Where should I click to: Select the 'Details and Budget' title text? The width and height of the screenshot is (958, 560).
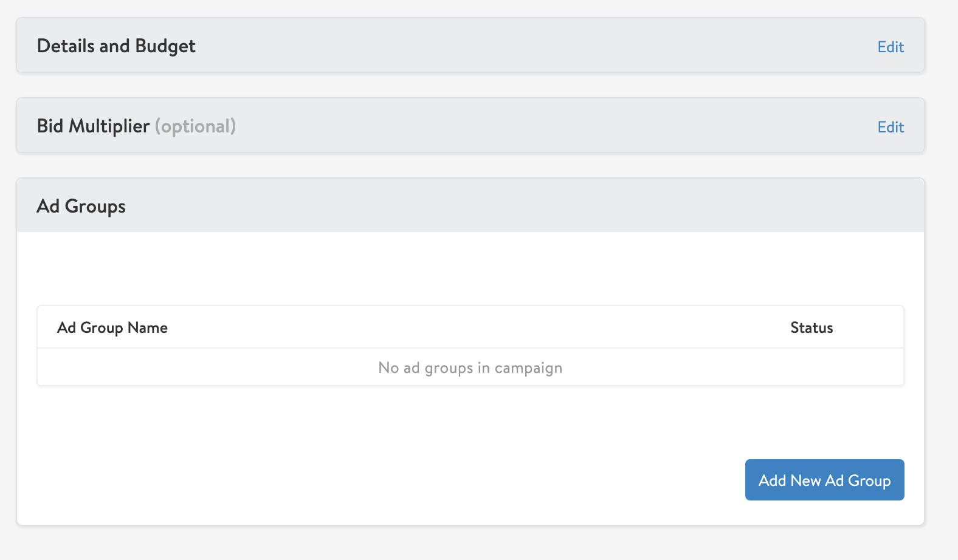tap(116, 46)
